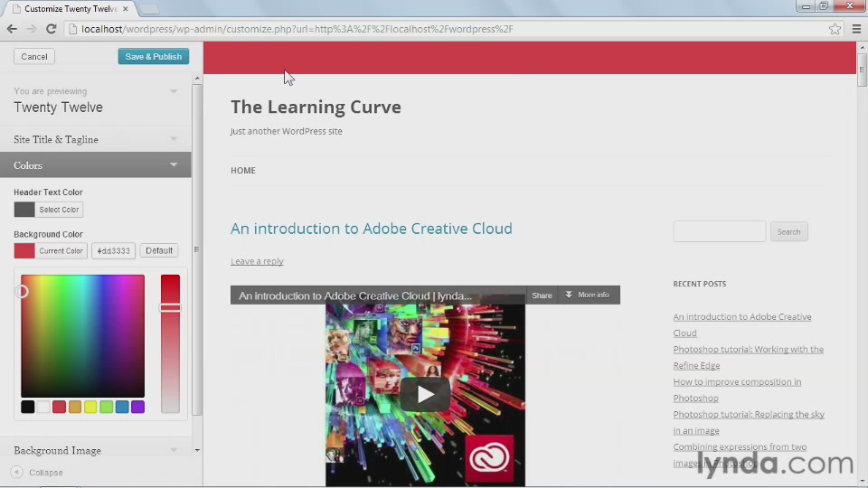Reload the customizer page
The image size is (868, 488).
tap(51, 29)
